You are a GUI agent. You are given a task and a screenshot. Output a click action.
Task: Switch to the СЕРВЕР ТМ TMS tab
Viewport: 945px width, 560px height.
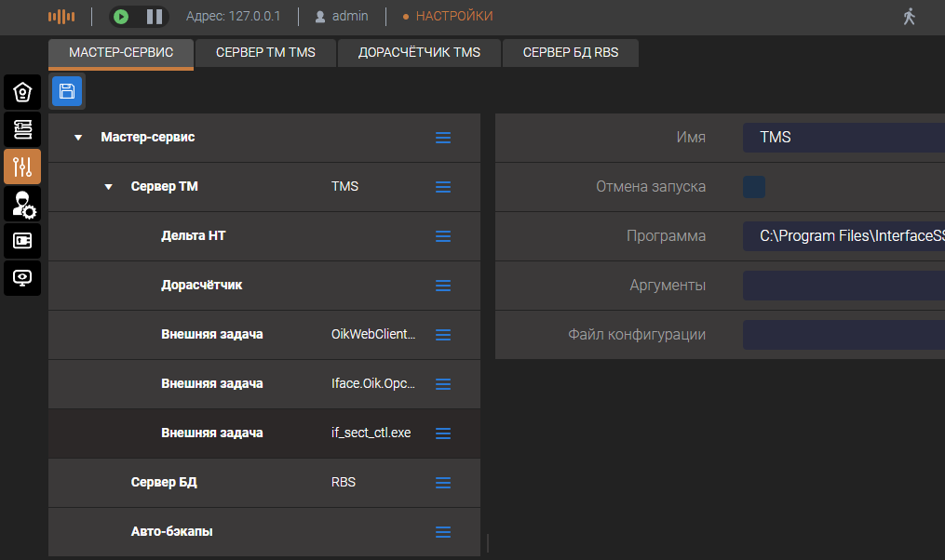[265, 53]
